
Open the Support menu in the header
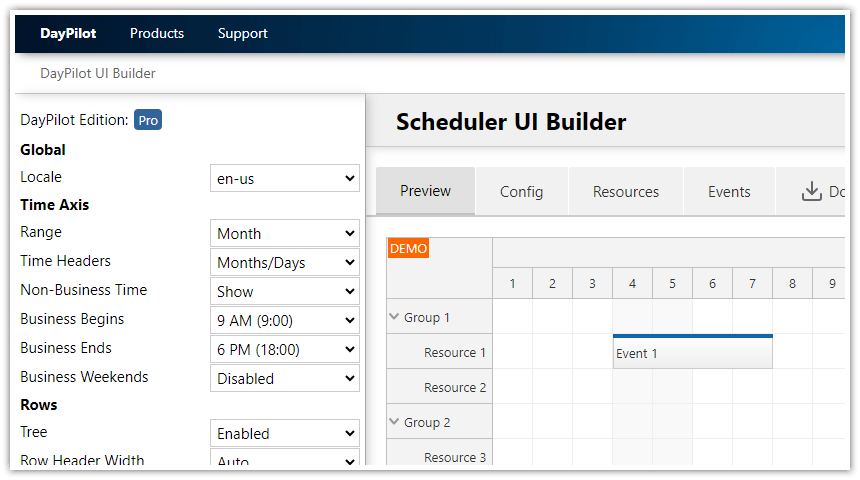click(242, 33)
